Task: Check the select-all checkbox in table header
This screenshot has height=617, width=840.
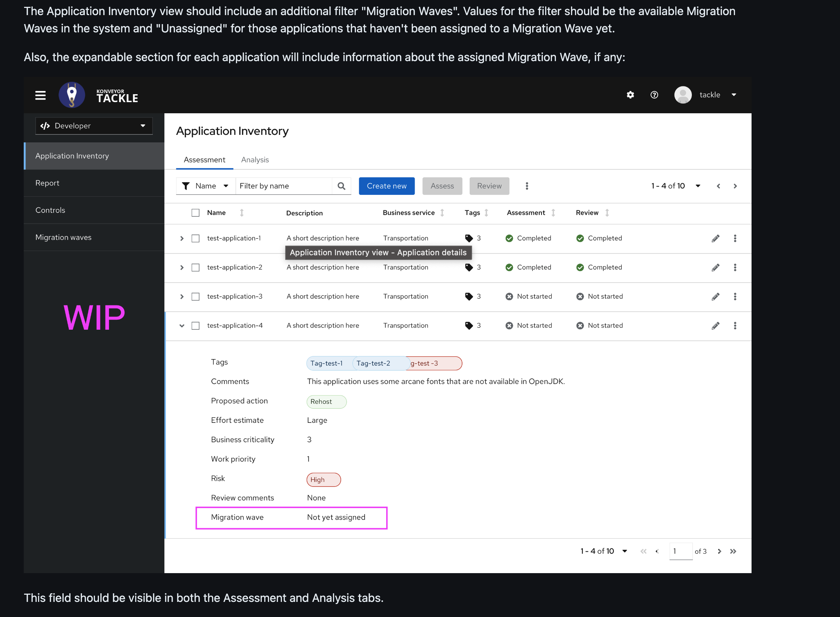Action: 195,212
